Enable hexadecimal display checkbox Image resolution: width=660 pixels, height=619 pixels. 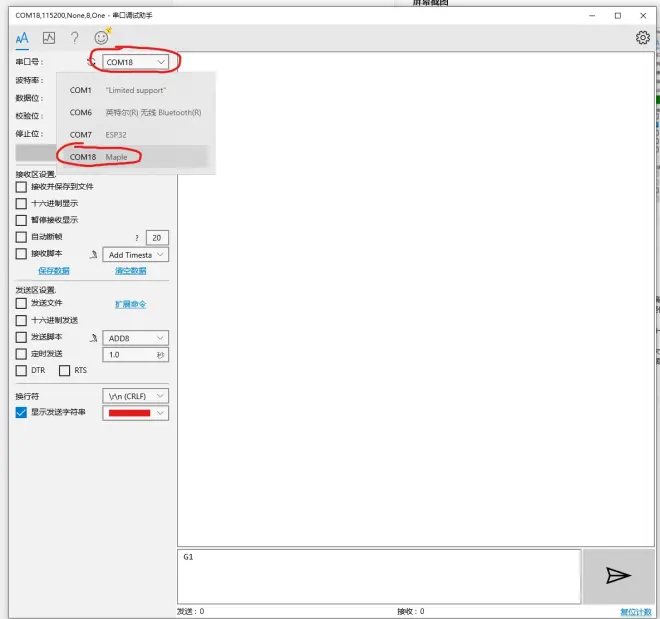tap(21, 204)
